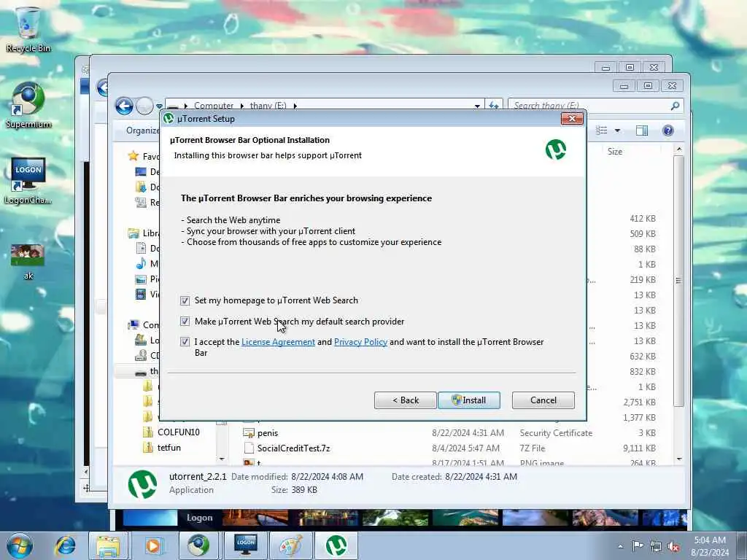Click the 9,111 KB size cell

coord(639,448)
